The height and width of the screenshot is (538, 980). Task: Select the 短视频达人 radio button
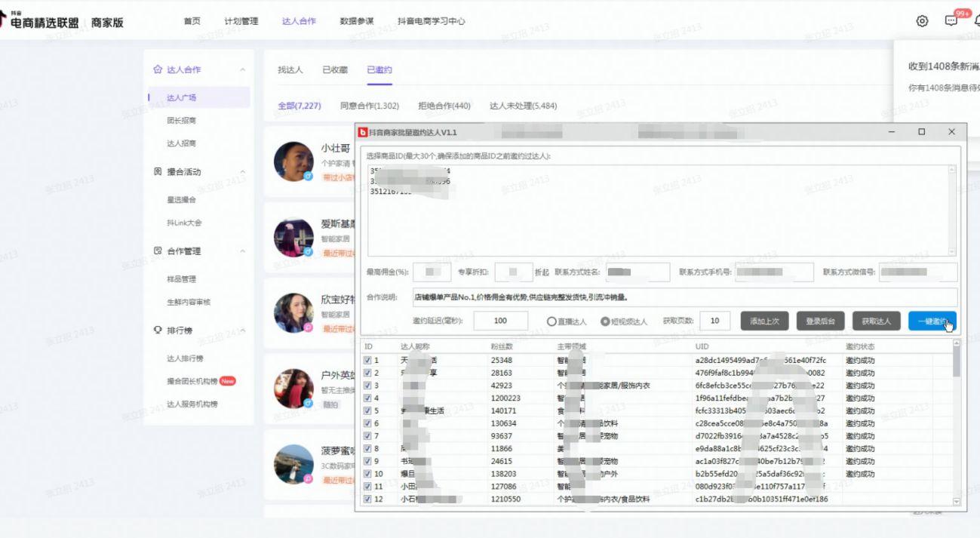click(x=605, y=321)
